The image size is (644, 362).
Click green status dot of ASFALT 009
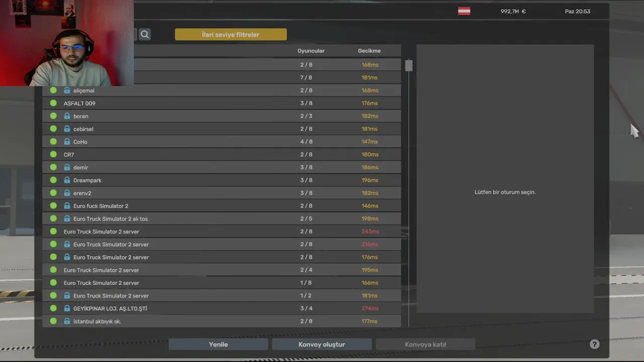(53, 103)
